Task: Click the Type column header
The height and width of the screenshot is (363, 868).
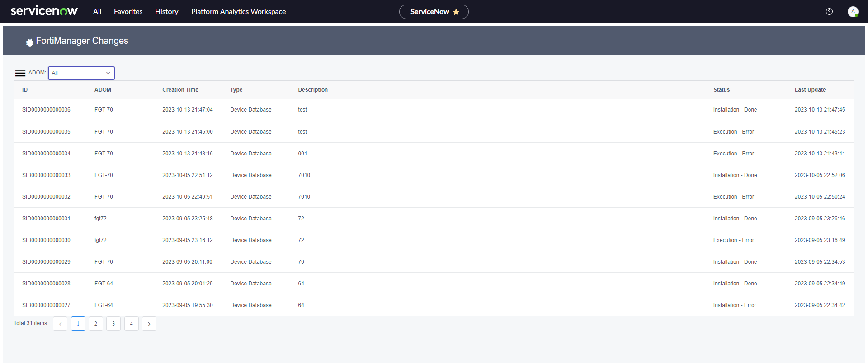Action: pos(236,90)
